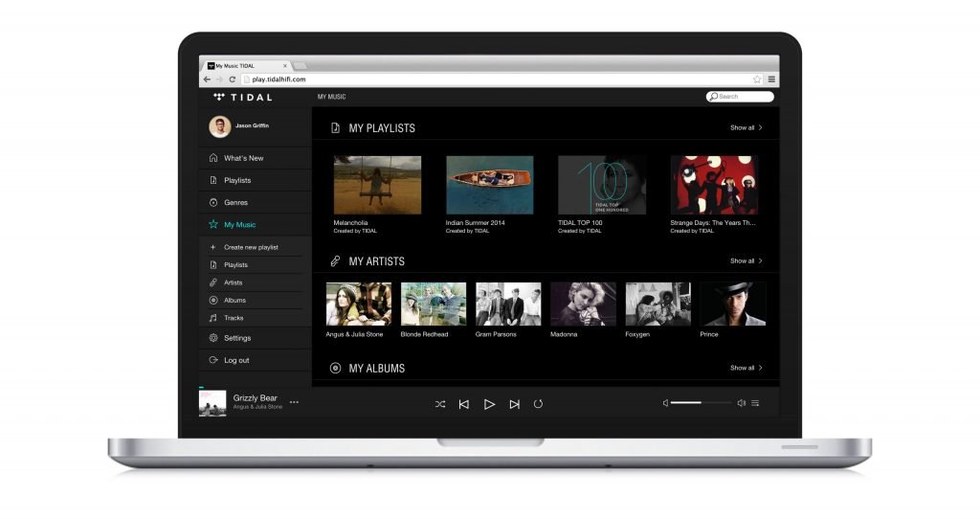Show all in My Playlists
This screenshot has height=519, width=980.
(x=746, y=127)
